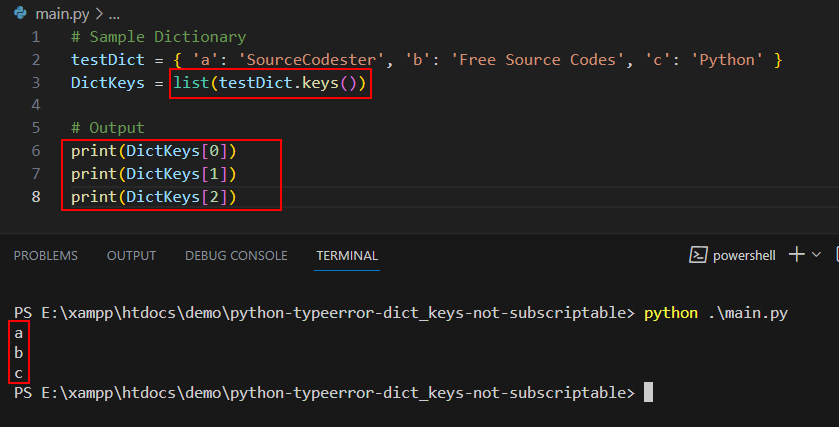The width and height of the screenshot is (839, 427).
Task: Open main.py in the breadcrumb path
Action: pos(62,14)
